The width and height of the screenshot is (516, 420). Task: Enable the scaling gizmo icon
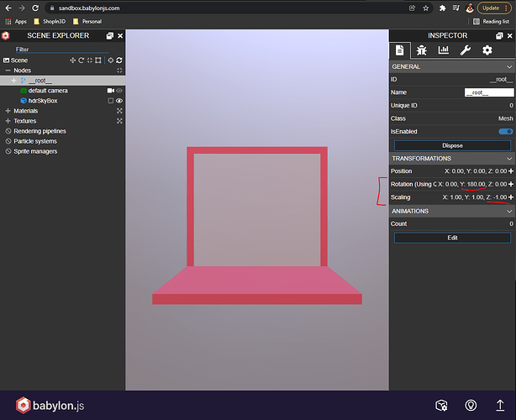coord(90,60)
